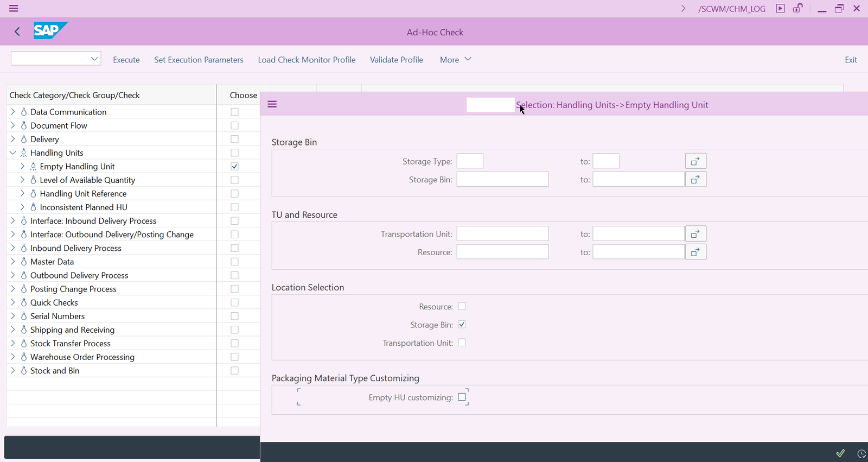Click the clock icon in bottom bar
Image resolution: width=868 pixels, height=462 pixels.
click(861, 453)
